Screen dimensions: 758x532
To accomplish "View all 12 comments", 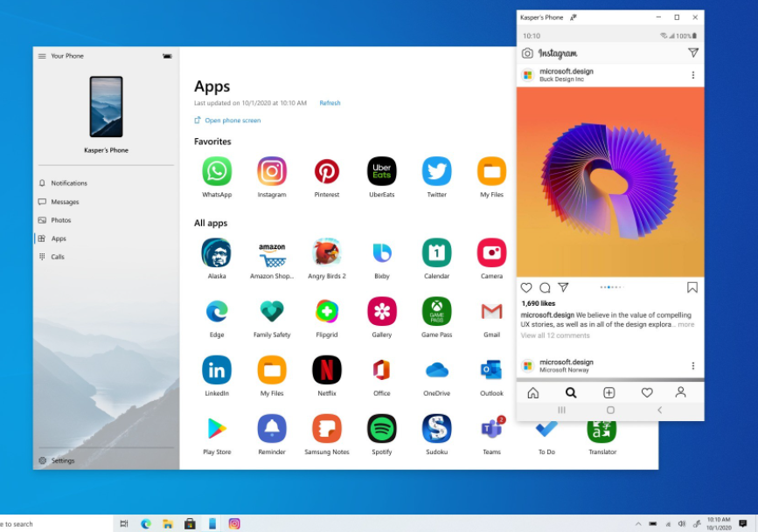I will 555,335.
